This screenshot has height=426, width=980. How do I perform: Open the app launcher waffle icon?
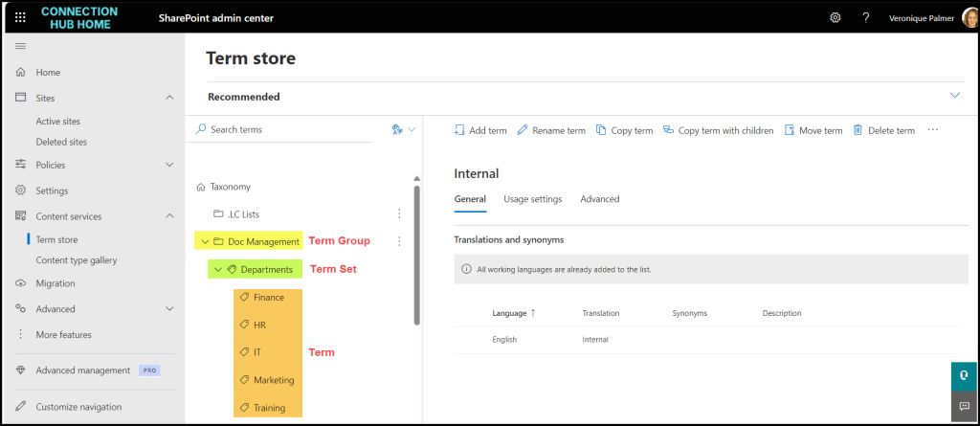(20, 17)
